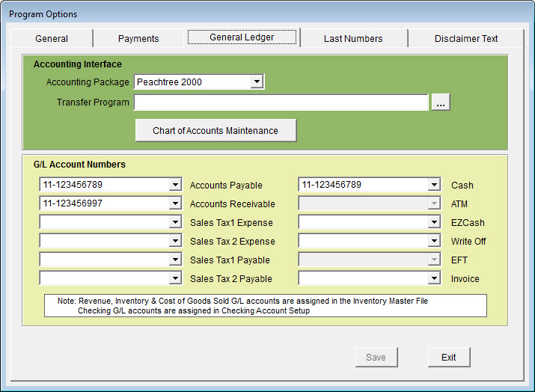Image resolution: width=535 pixels, height=392 pixels.
Task: Click the G/L Account Numbers heading
Action: pos(79,165)
